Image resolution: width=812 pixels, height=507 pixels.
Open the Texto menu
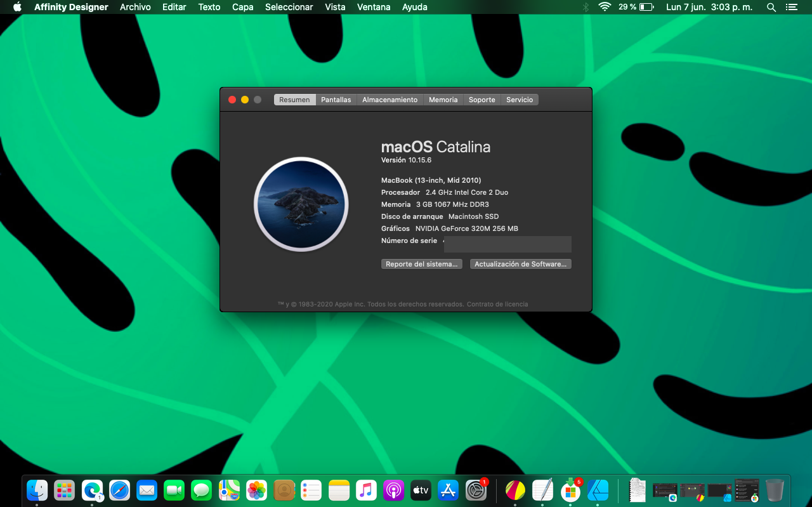click(x=209, y=7)
